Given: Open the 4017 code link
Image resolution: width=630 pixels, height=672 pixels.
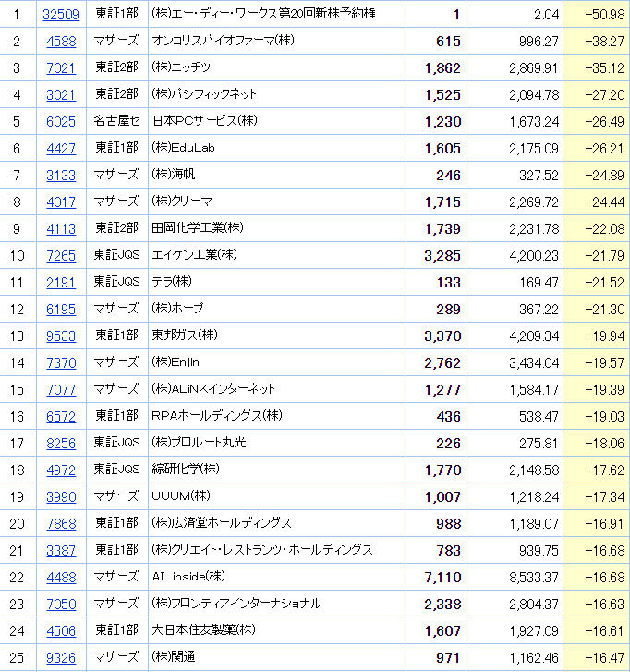Looking at the screenshot, I should (61, 202).
